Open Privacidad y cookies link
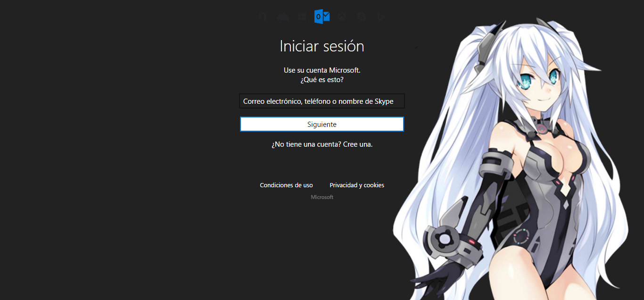 pos(357,185)
